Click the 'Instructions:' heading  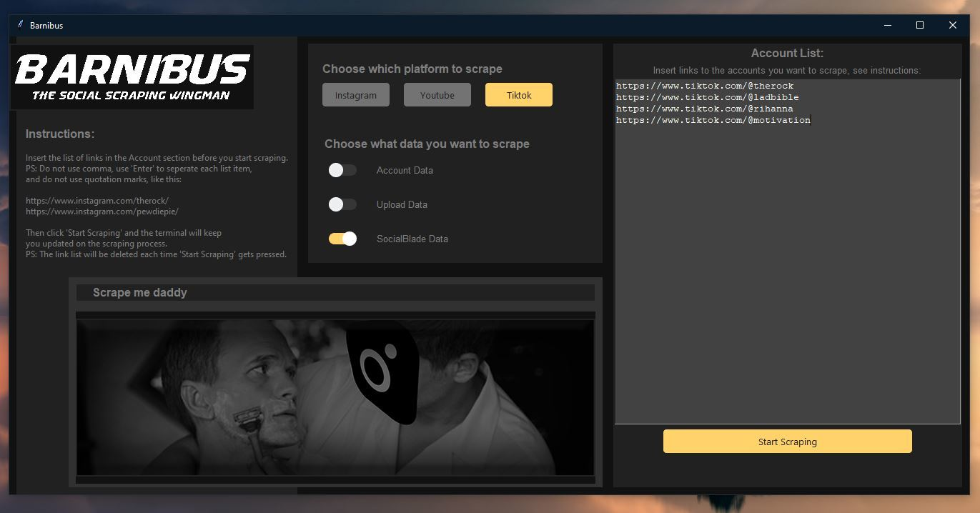tap(60, 134)
